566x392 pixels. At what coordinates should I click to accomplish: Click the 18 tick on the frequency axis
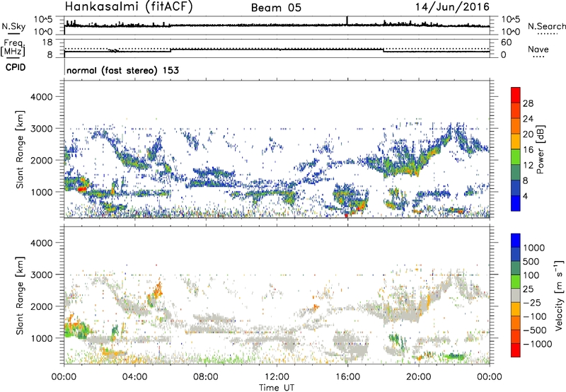(x=47, y=42)
